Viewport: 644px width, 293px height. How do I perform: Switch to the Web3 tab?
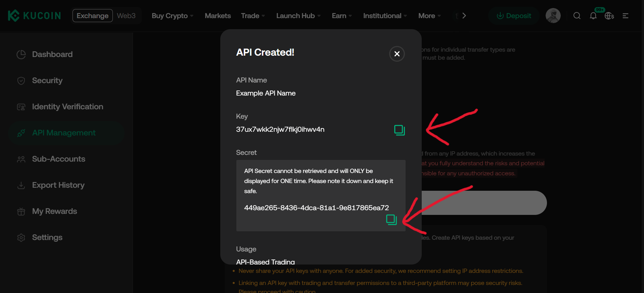click(x=126, y=16)
